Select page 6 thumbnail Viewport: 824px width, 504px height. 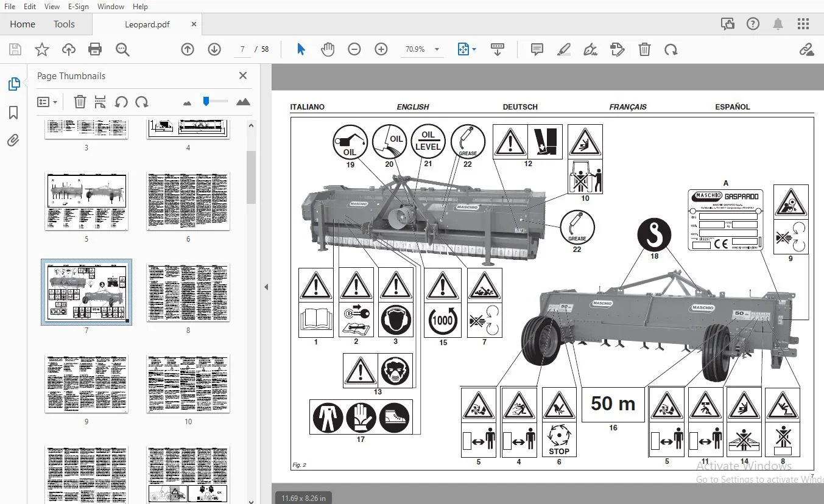pyautogui.click(x=188, y=201)
